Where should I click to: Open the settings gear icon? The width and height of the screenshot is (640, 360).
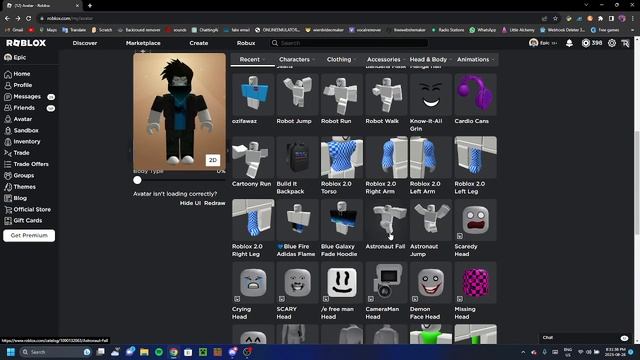coord(611,43)
